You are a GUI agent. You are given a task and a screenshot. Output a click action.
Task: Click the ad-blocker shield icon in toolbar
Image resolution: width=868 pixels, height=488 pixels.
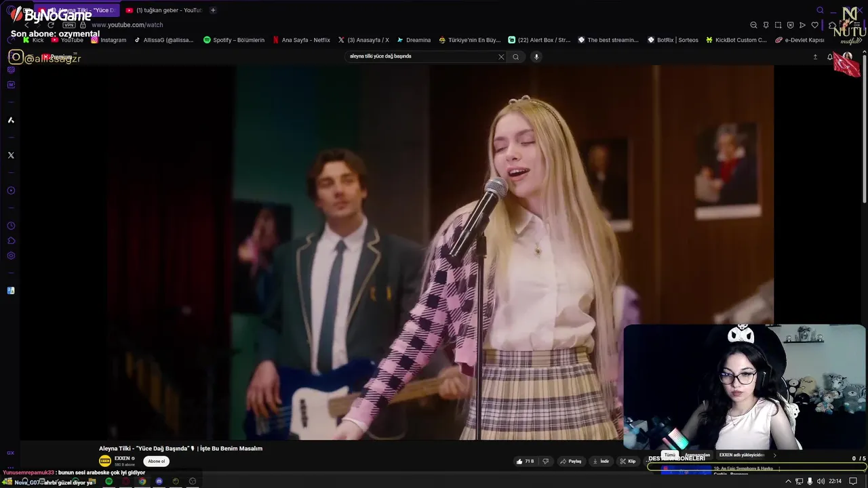click(x=790, y=25)
